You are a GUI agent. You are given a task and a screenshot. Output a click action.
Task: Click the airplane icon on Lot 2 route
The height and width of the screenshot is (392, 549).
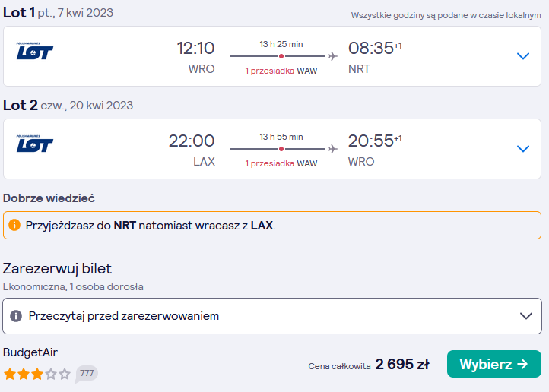[333, 149]
